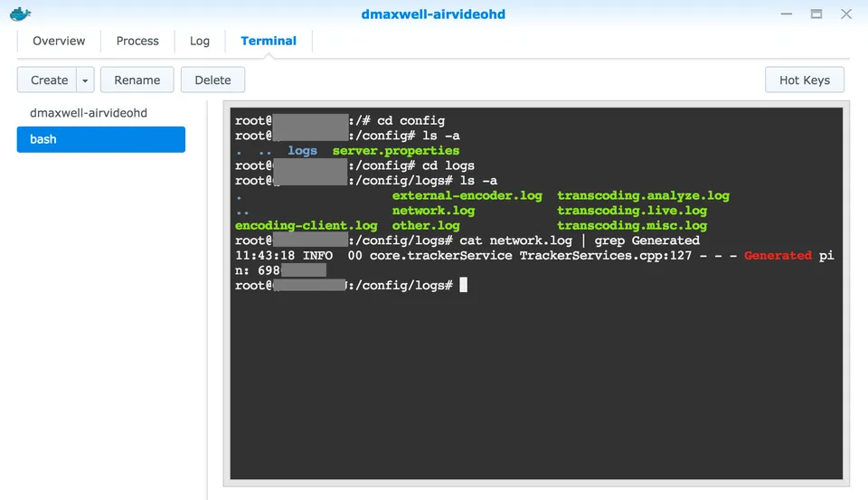Viewport: 868px width, 500px height.
Task: Open the Log tab
Action: pyautogui.click(x=199, y=41)
